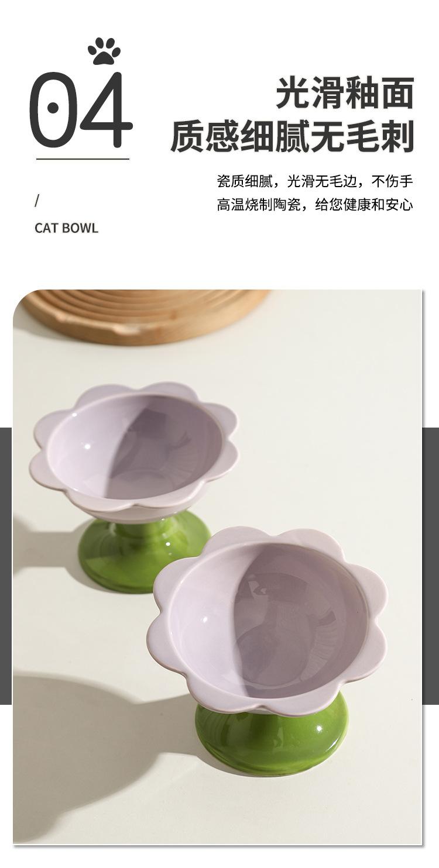The height and width of the screenshot is (868, 439).
Task: Click the large 04 section number
Action: tap(81, 109)
